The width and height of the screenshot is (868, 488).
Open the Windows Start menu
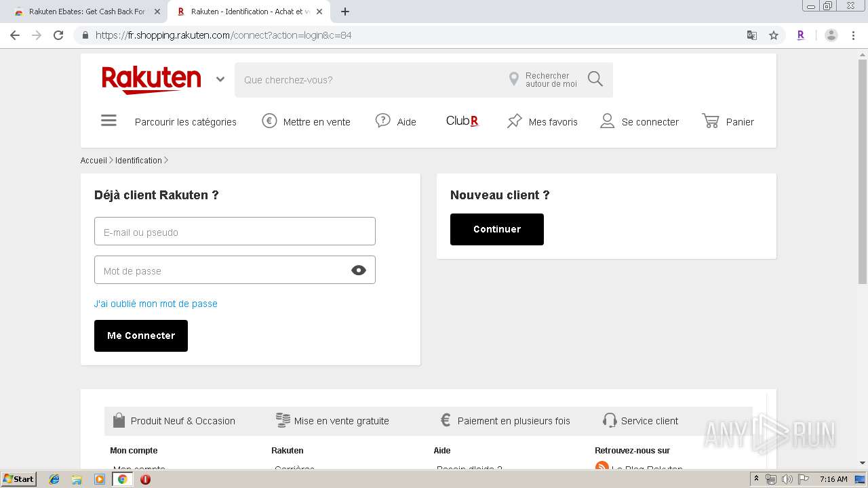(19, 479)
